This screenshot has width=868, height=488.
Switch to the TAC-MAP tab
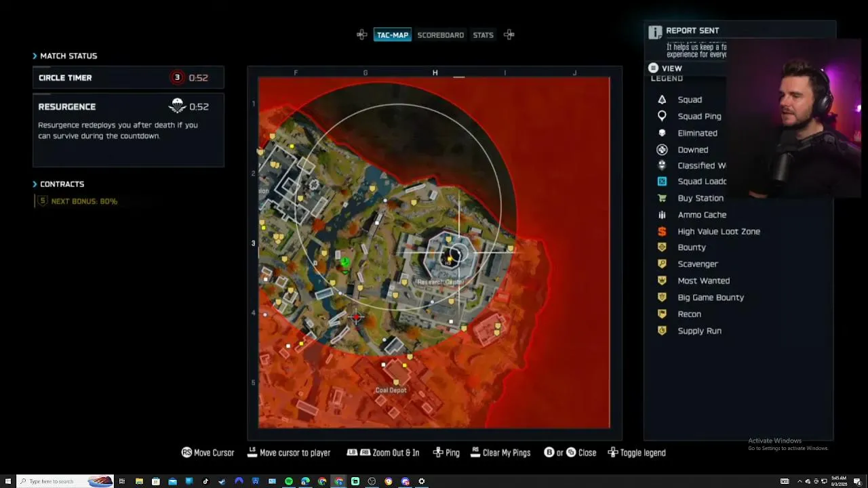(x=393, y=35)
